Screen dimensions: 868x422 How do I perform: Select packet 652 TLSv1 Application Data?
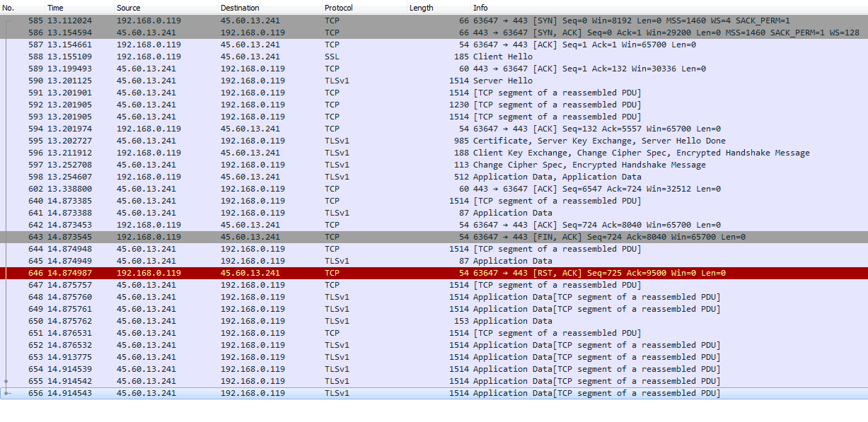[434, 345]
